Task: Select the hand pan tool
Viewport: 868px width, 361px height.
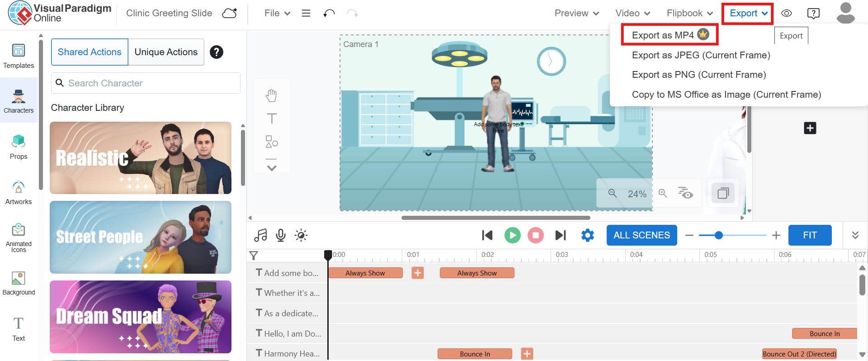Action: [x=271, y=95]
